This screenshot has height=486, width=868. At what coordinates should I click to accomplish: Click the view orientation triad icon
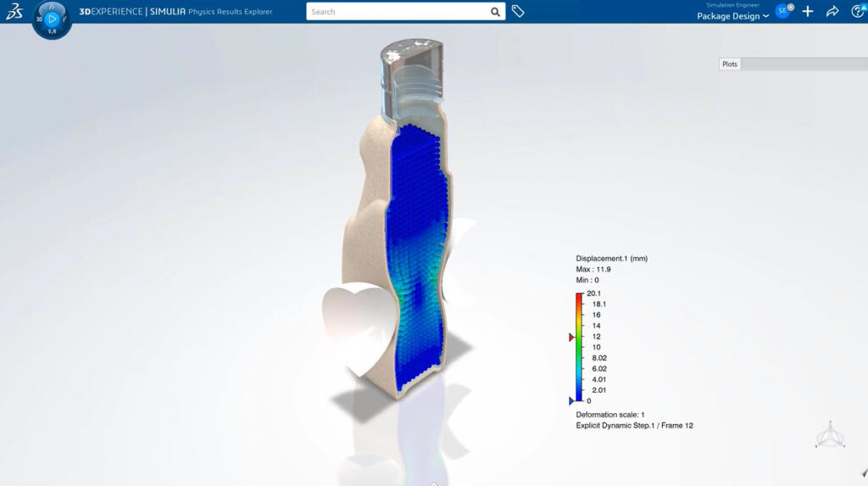[828, 435]
